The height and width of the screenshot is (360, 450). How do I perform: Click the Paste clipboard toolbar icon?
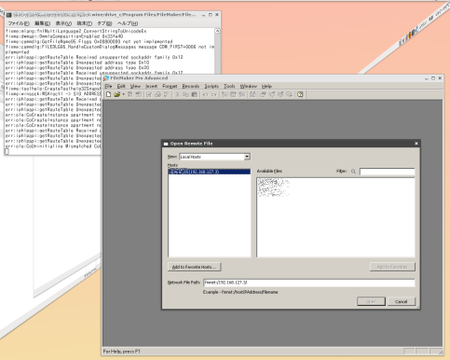click(194, 94)
